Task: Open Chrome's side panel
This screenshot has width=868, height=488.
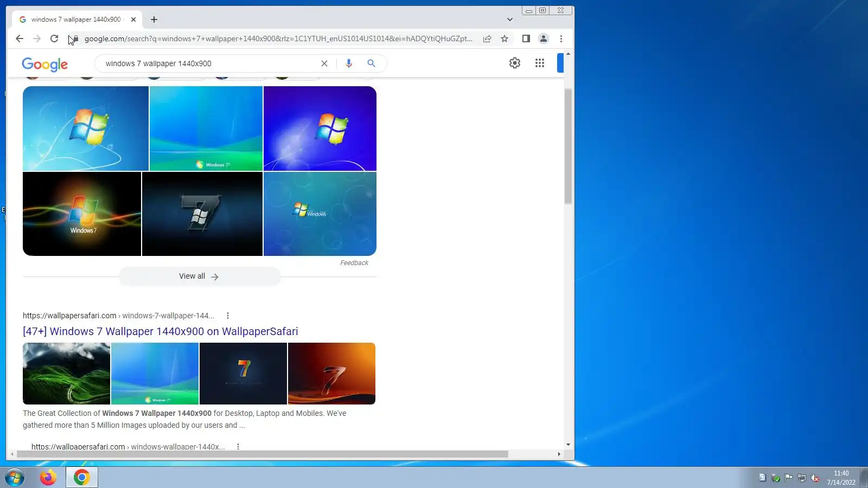Action: 526,38
